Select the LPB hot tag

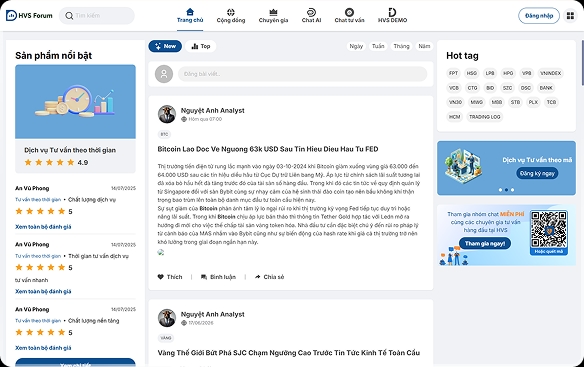pyautogui.click(x=490, y=73)
